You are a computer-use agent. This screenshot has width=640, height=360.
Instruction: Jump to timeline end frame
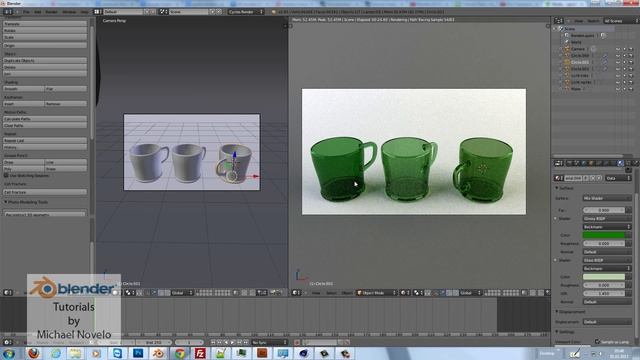pos(246,342)
